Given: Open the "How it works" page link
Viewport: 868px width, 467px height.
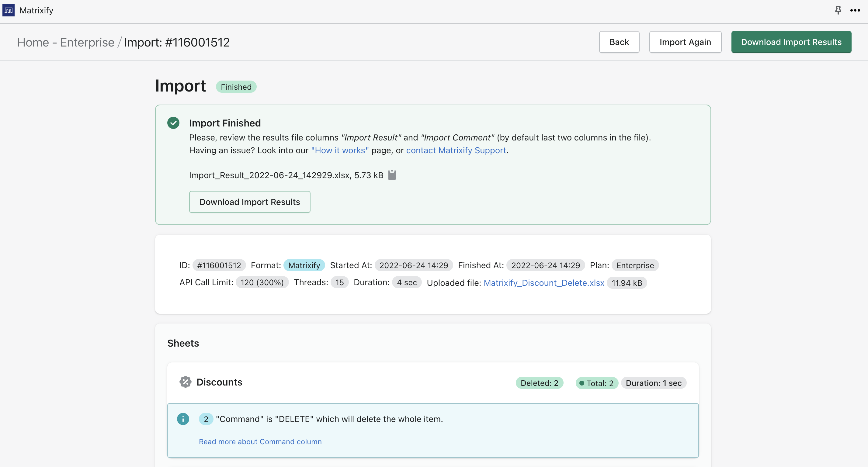Looking at the screenshot, I should coord(340,150).
